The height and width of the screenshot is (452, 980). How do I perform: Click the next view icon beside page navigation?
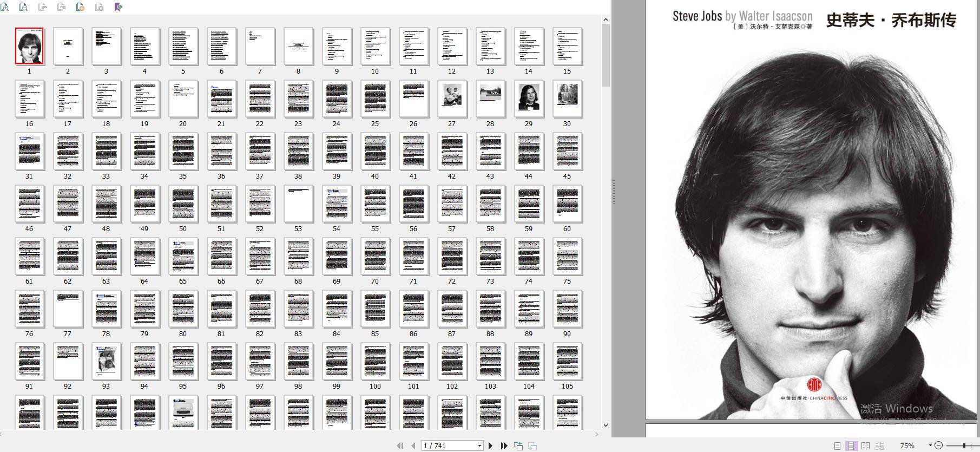pos(532,446)
